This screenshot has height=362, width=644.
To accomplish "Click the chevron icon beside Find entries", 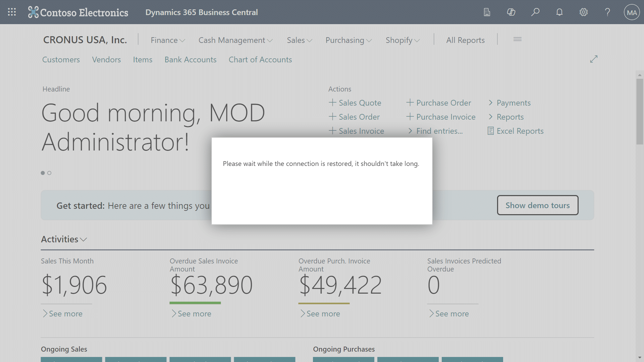I will pyautogui.click(x=410, y=131).
